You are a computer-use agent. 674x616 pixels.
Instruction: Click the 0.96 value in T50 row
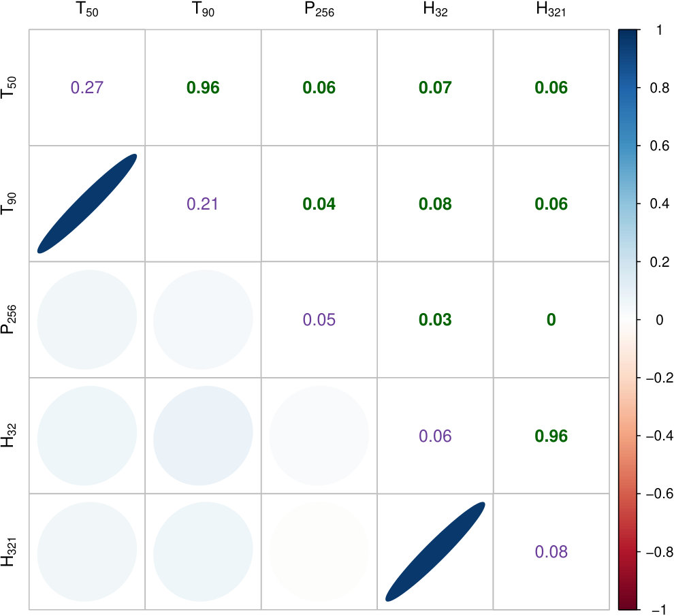pos(203,88)
